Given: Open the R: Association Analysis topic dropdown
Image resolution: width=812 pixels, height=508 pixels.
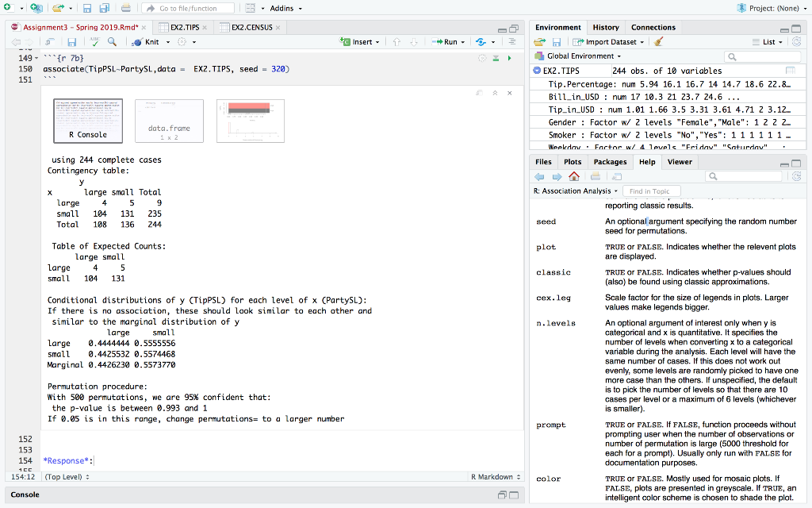Looking at the screenshot, I should pyautogui.click(x=576, y=191).
